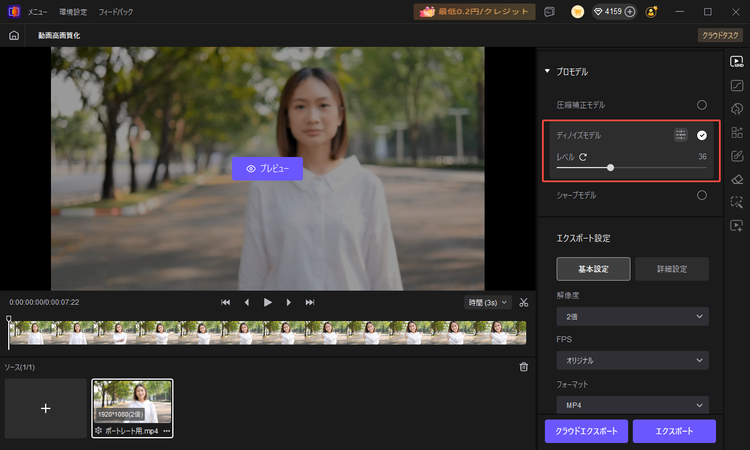Select the color palette sidebar icon
Screen dimensions: 750x450
coord(737,109)
